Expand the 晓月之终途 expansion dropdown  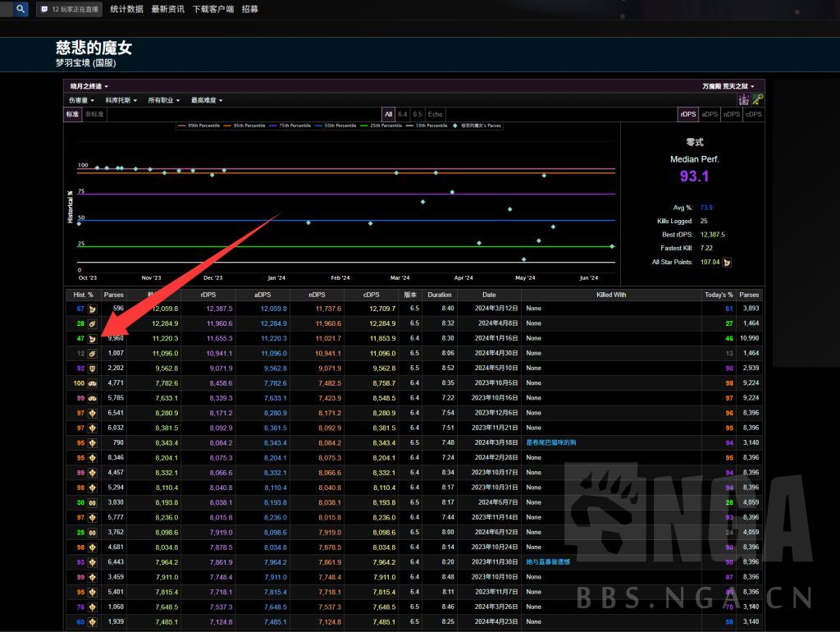(89, 86)
